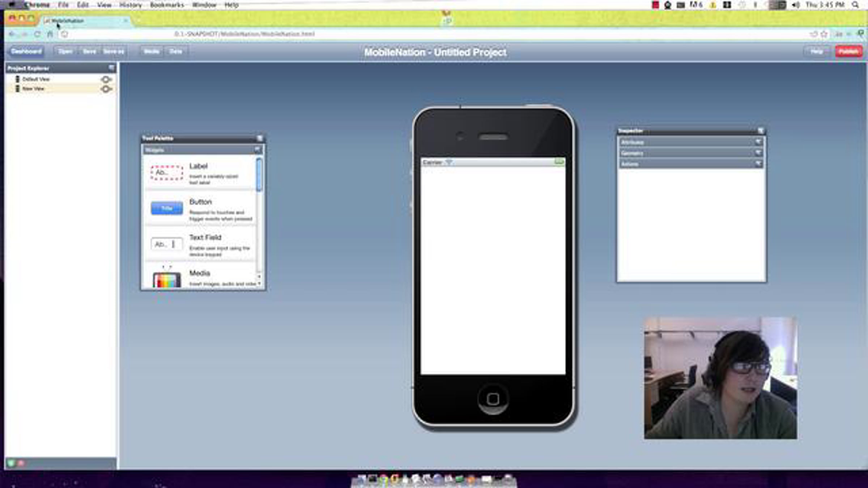Click the Inspector panel header icon
The height and width of the screenshot is (488, 868).
[760, 130]
